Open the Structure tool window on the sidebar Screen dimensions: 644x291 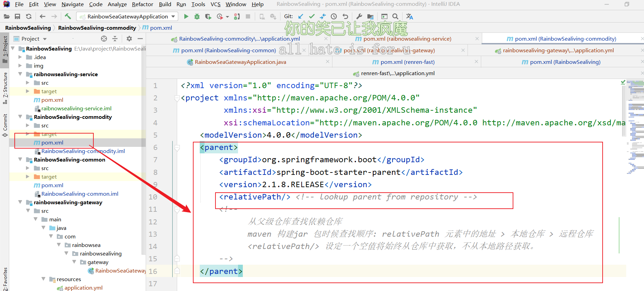[x=5, y=88]
